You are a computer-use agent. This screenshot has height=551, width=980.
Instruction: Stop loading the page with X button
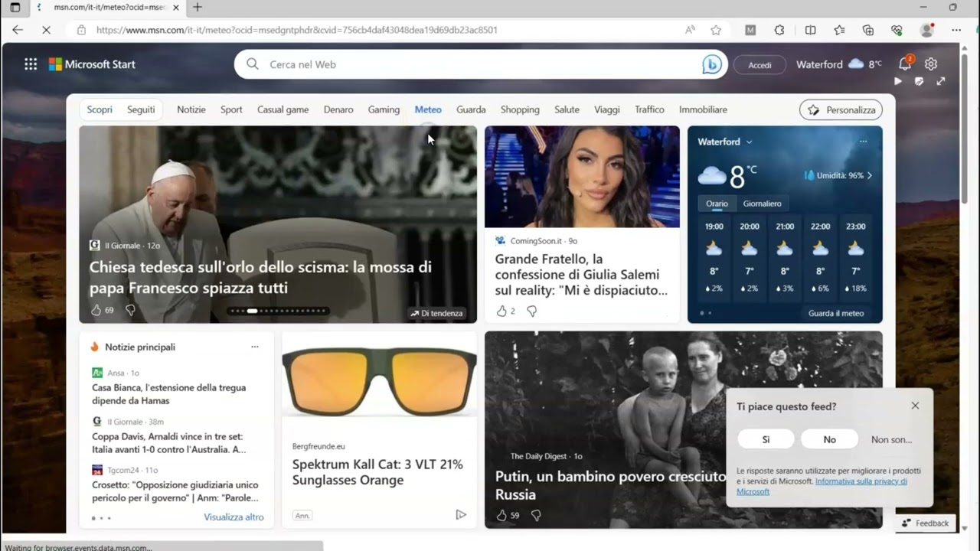(x=46, y=30)
